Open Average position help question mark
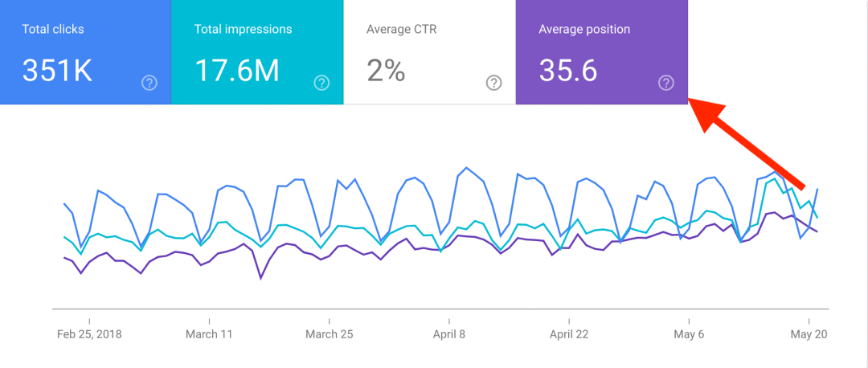The width and height of the screenshot is (868, 368). pos(665,83)
